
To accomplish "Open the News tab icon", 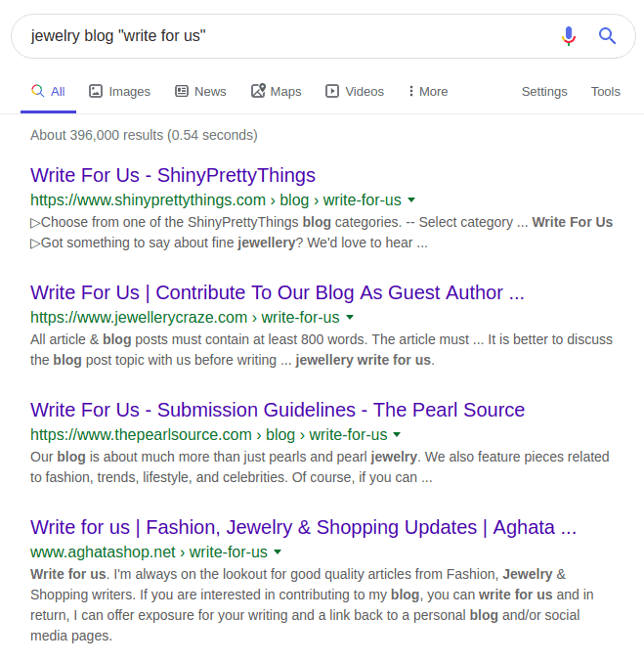I will 182,91.
